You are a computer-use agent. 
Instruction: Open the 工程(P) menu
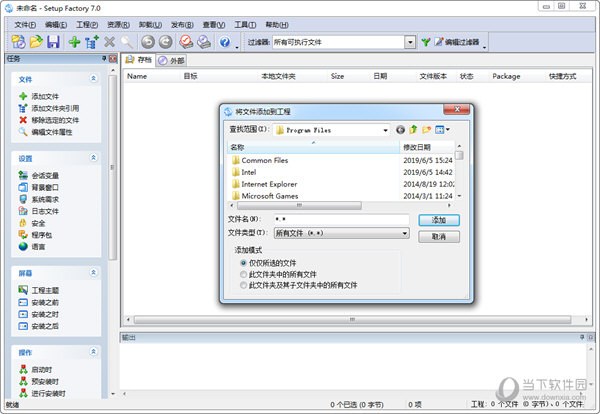87,25
